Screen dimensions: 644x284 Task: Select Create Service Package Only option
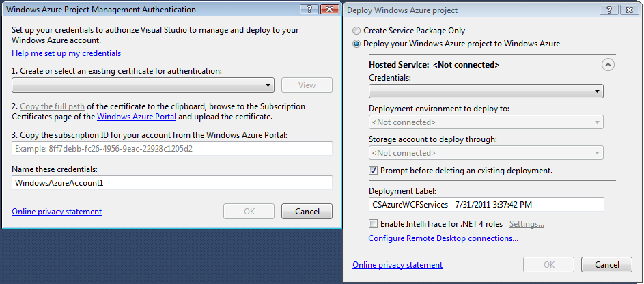(x=408, y=31)
